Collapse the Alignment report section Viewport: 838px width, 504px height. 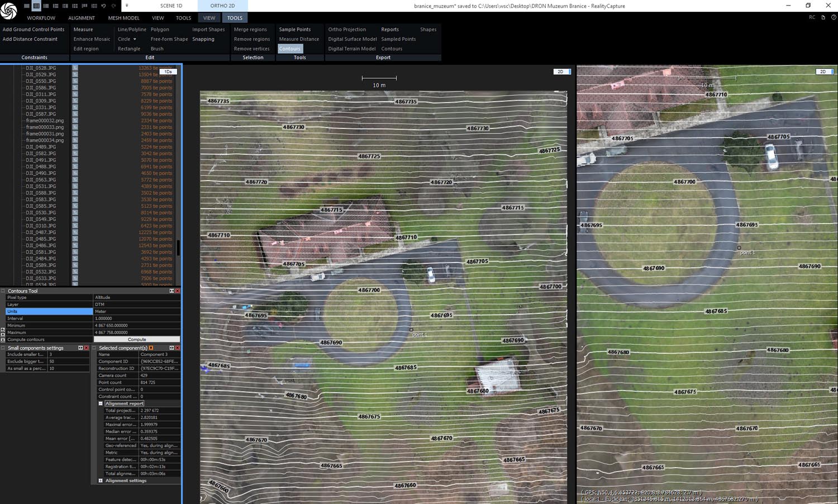click(101, 403)
